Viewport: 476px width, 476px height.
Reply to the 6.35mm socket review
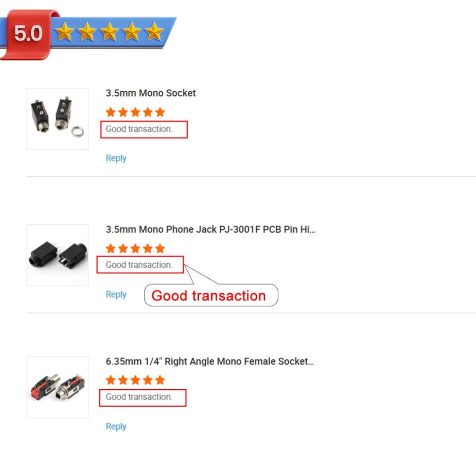pos(116,426)
